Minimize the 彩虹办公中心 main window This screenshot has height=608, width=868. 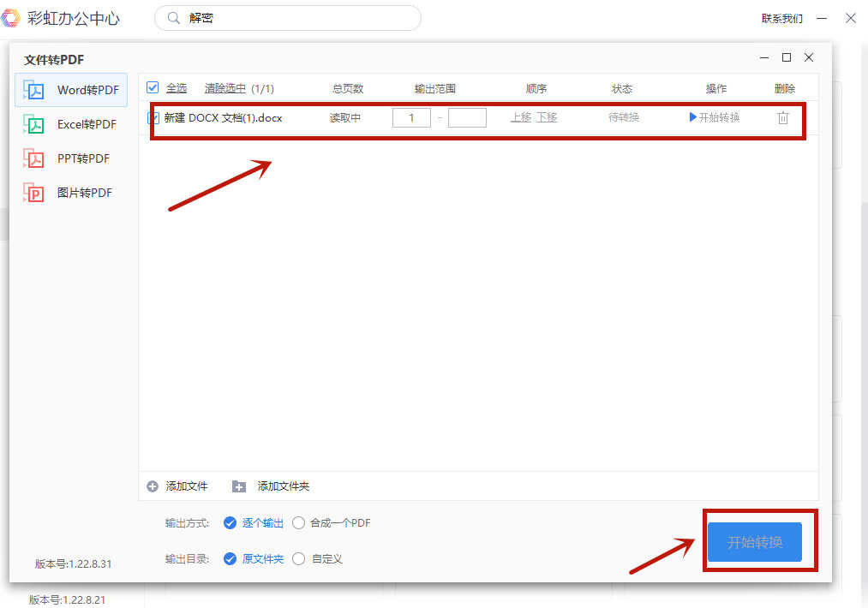(x=822, y=18)
